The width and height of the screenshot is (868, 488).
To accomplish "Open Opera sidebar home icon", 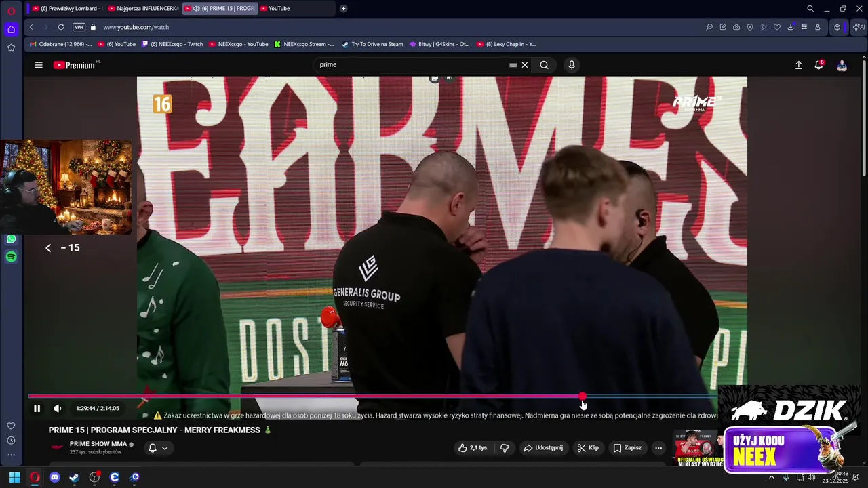I will 11,29.
